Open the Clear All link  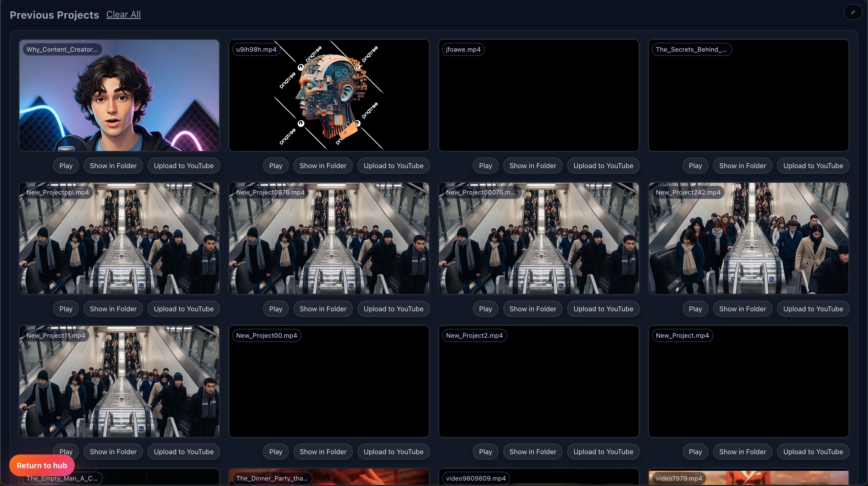pyautogui.click(x=123, y=14)
